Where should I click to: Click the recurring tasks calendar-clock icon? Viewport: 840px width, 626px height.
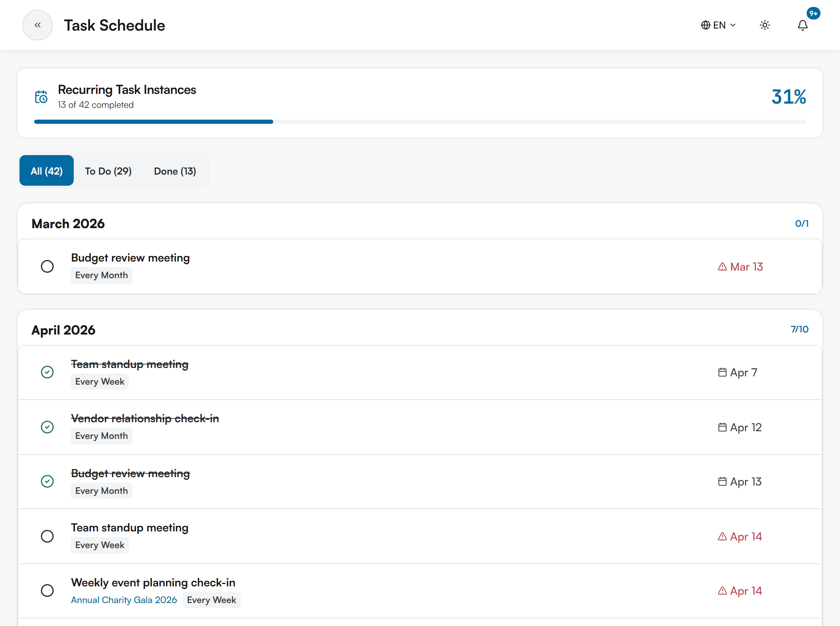point(41,97)
